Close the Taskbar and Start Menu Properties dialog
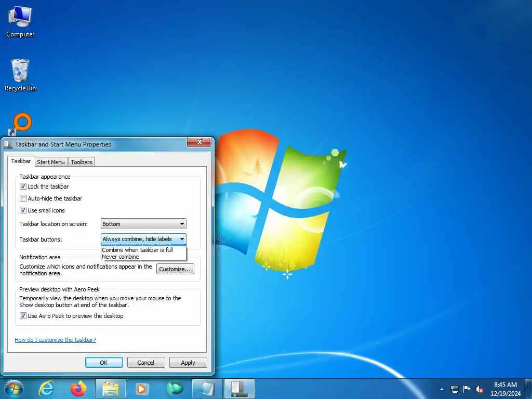532x399 pixels. [199, 142]
